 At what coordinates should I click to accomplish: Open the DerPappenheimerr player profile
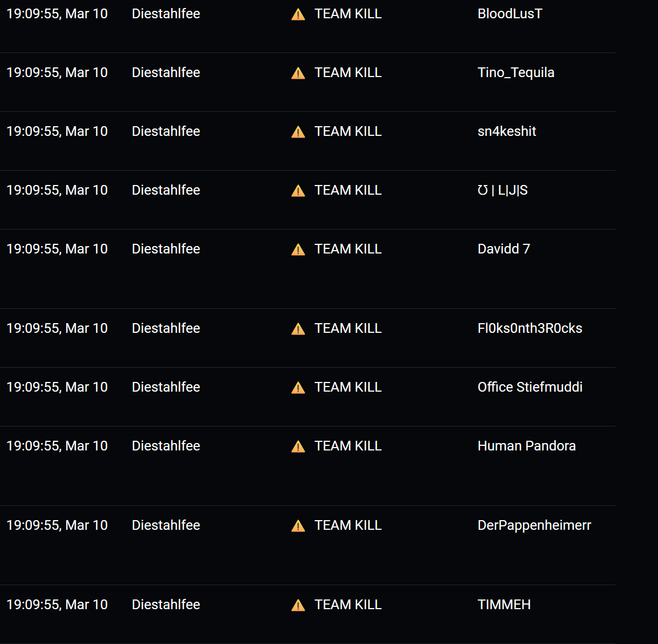pos(534,525)
